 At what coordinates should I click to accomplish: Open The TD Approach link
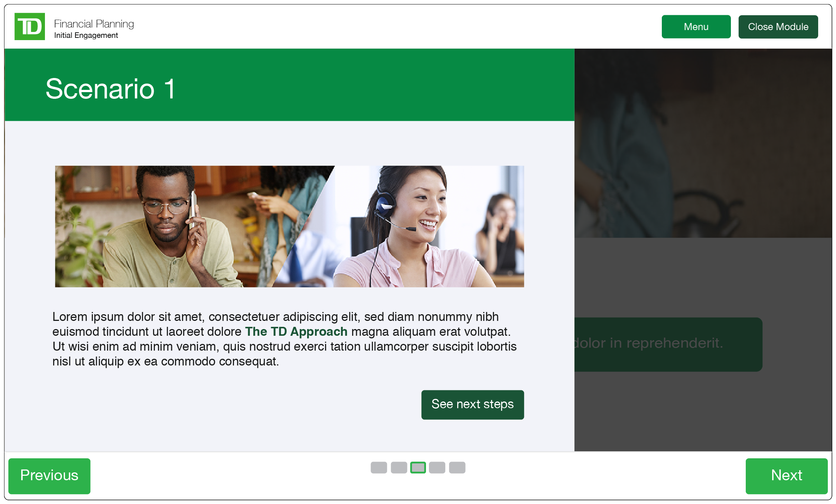pos(296,331)
